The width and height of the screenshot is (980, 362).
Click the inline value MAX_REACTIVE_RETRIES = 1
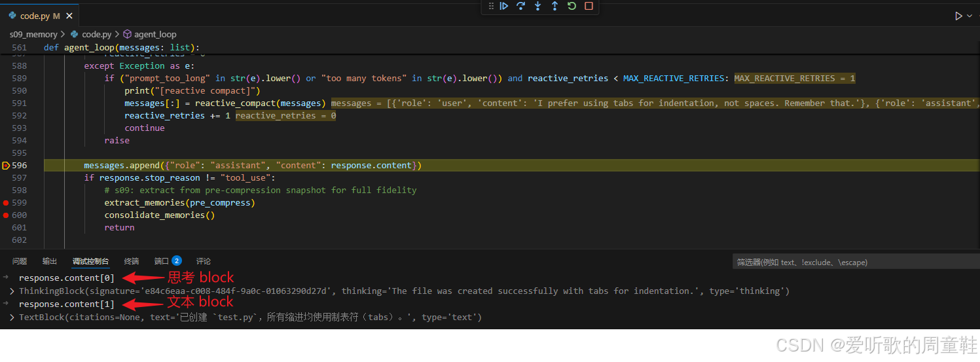click(795, 79)
